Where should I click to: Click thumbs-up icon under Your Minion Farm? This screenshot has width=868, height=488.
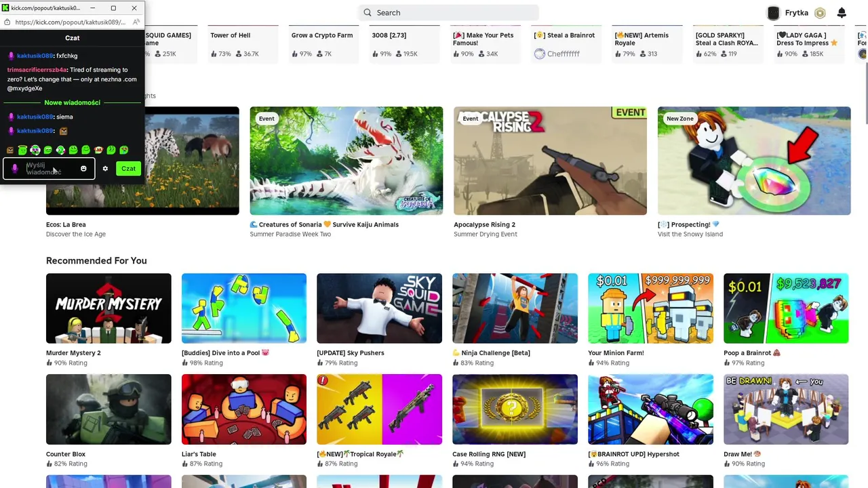pyautogui.click(x=591, y=363)
